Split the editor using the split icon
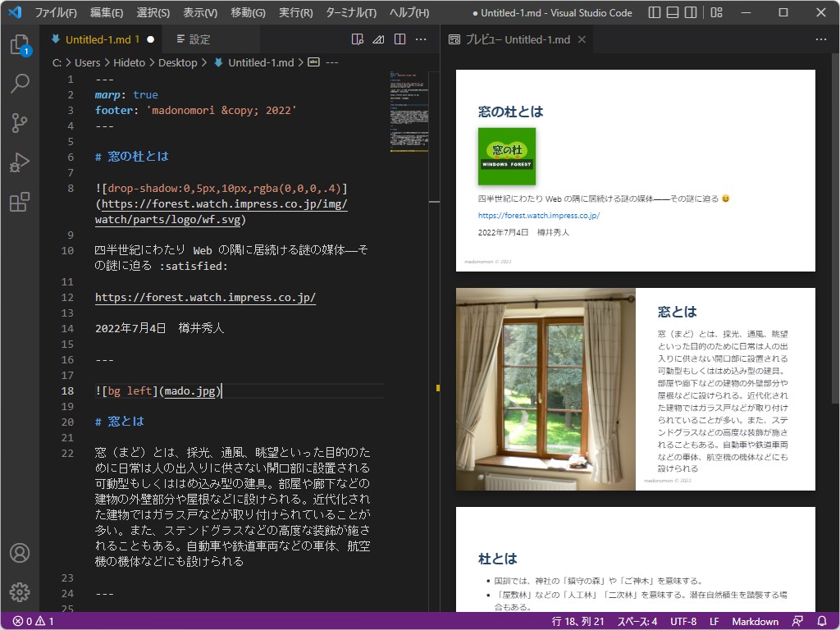The width and height of the screenshot is (840, 630). pyautogui.click(x=399, y=39)
